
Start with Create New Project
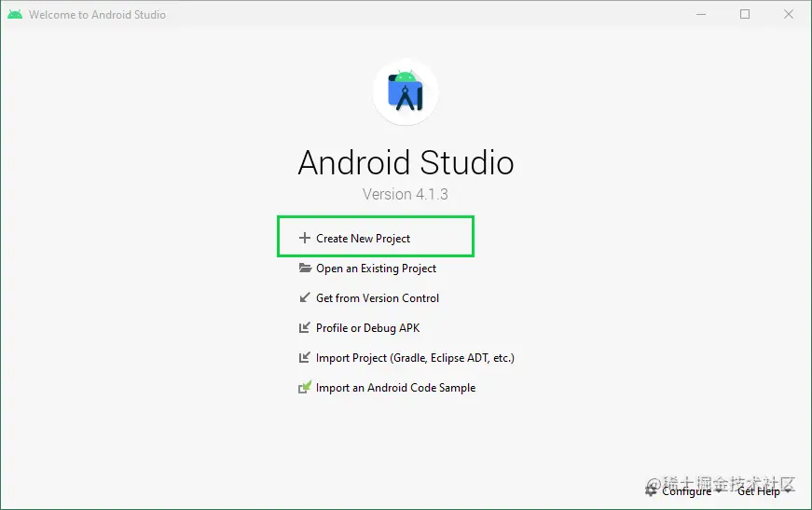pyautogui.click(x=363, y=238)
